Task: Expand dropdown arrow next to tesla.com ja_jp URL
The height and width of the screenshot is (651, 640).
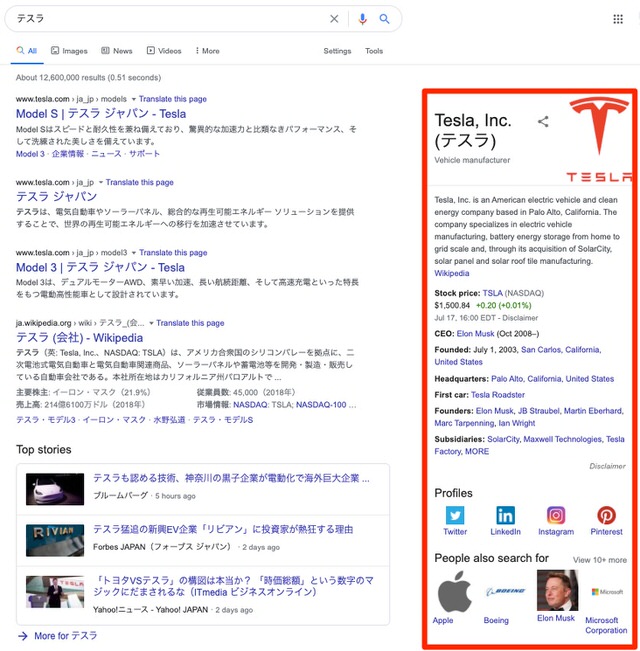Action: pyautogui.click(x=100, y=182)
